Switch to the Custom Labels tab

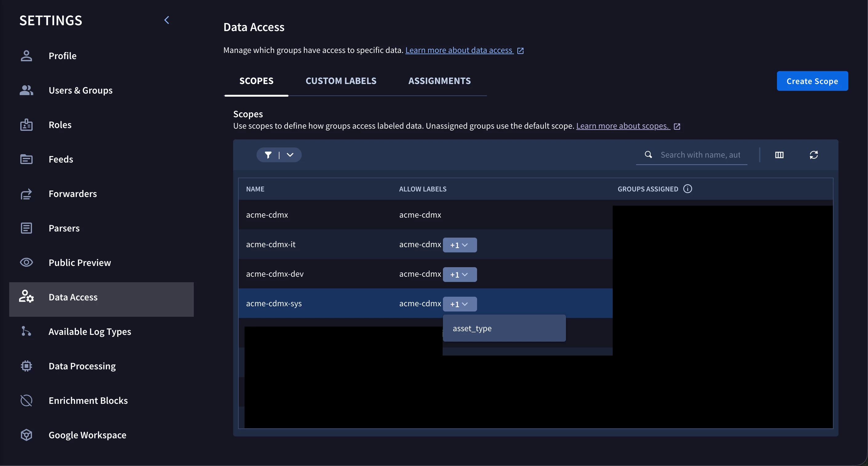(341, 81)
